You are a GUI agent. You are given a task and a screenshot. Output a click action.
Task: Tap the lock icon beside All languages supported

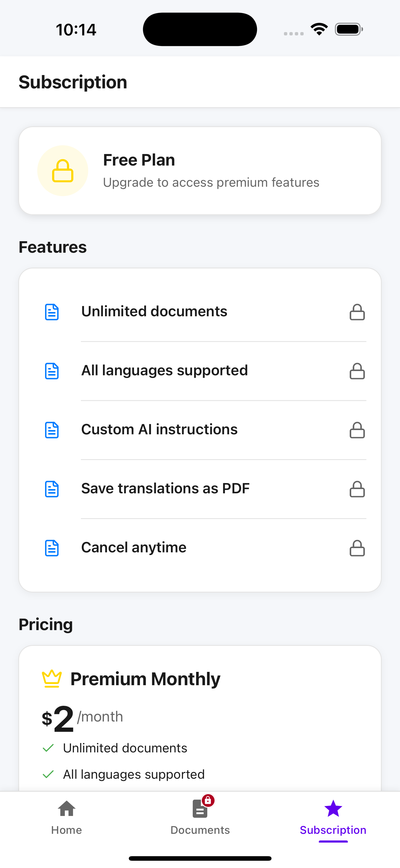pos(357,371)
